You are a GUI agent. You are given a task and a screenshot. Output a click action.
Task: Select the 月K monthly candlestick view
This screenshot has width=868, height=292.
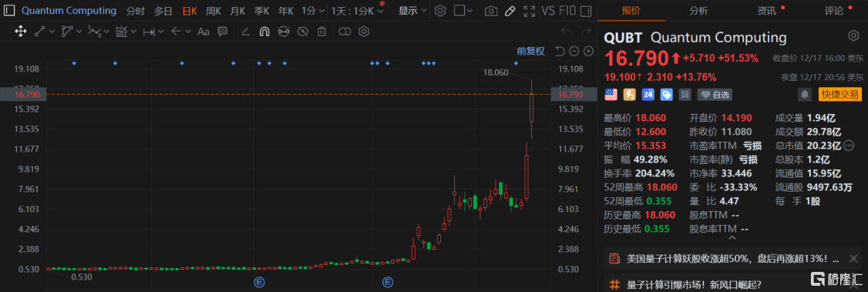tap(238, 11)
